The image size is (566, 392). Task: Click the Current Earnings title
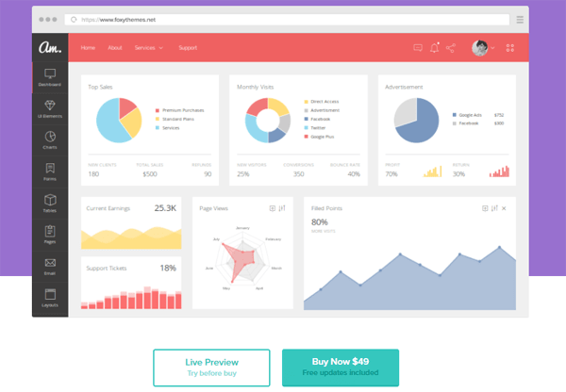tap(108, 208)
